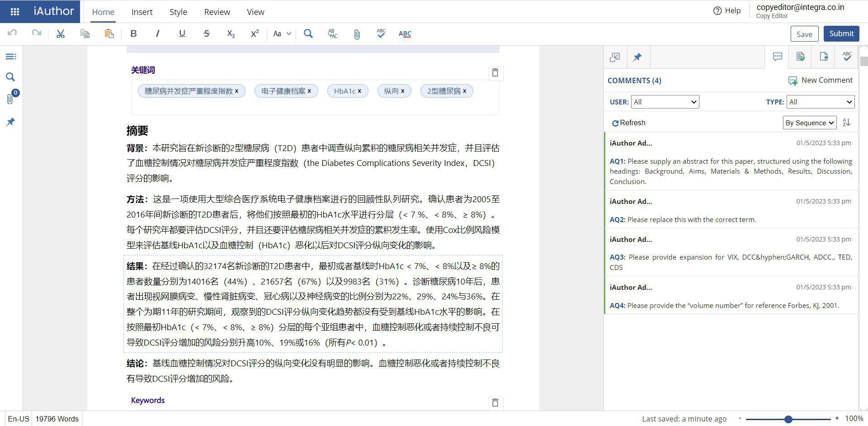Toggle bold formatting
The image size is (868, 426).
point(133,33)
